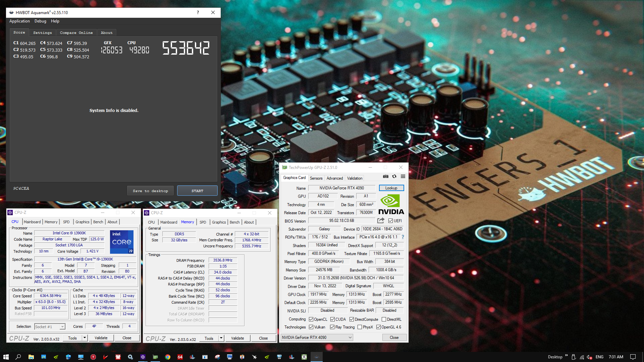This screenshot has height=362, width=644.
Task: Click the DRAM Frequency value 3536.8 MHz
Action: tap(223, 260)
